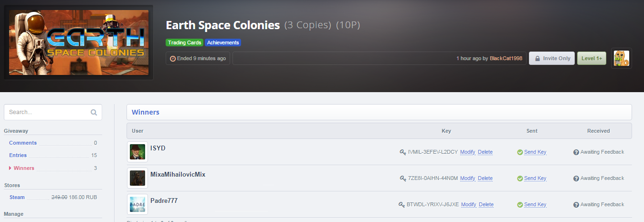Open the Steam store link
Viewport: 644px width, 222px height.
[x=17, y=197]
